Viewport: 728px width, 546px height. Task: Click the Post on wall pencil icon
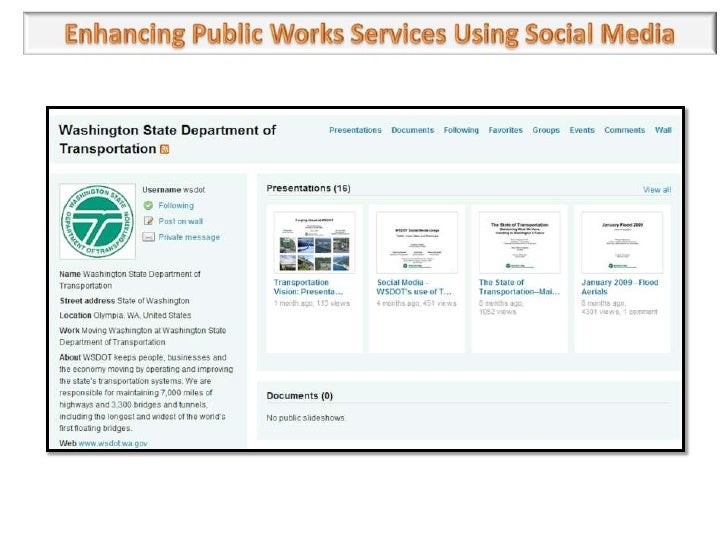(148, 221)
